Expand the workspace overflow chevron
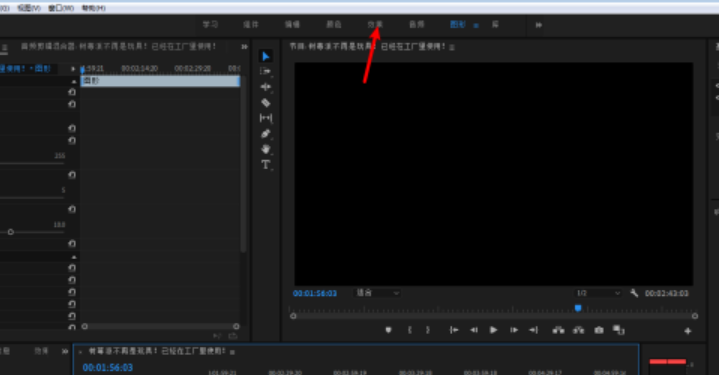719x375 pixels. tap(538, 25)
